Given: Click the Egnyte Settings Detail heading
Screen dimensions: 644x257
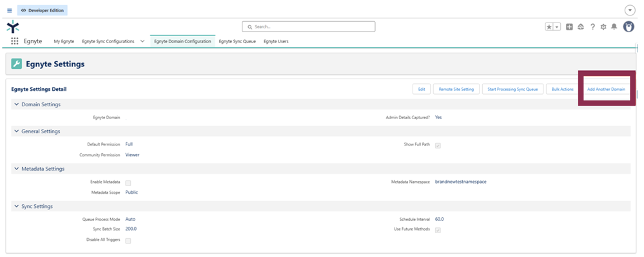Looking at the screenshot, I should click(39, 89).
